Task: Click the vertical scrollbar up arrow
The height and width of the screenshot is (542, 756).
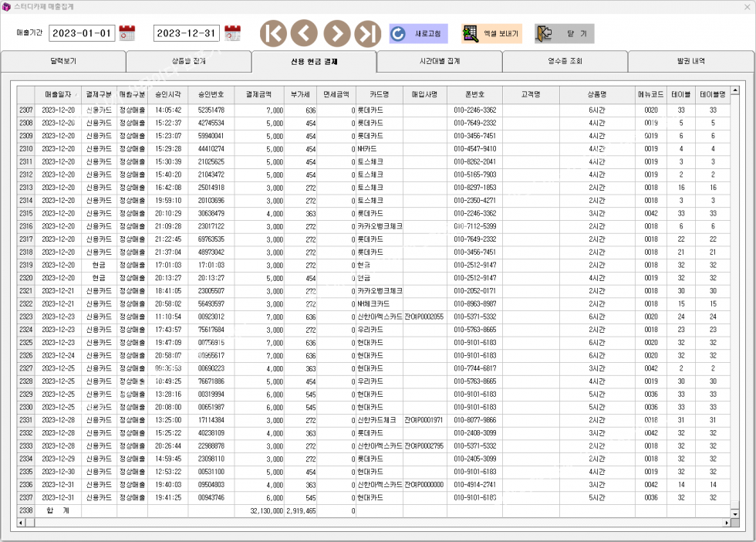Action: tap(734, 90)
